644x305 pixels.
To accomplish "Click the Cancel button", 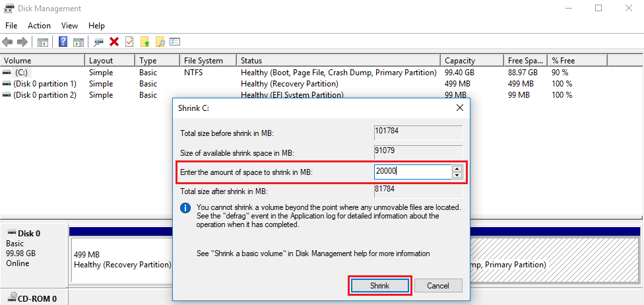I will coord(438,286).
